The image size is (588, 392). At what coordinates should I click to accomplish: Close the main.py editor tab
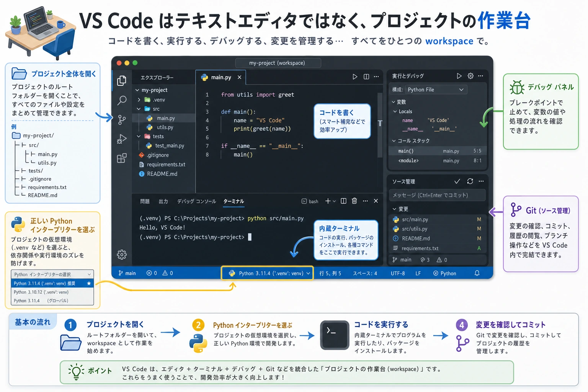coord(239,77)
